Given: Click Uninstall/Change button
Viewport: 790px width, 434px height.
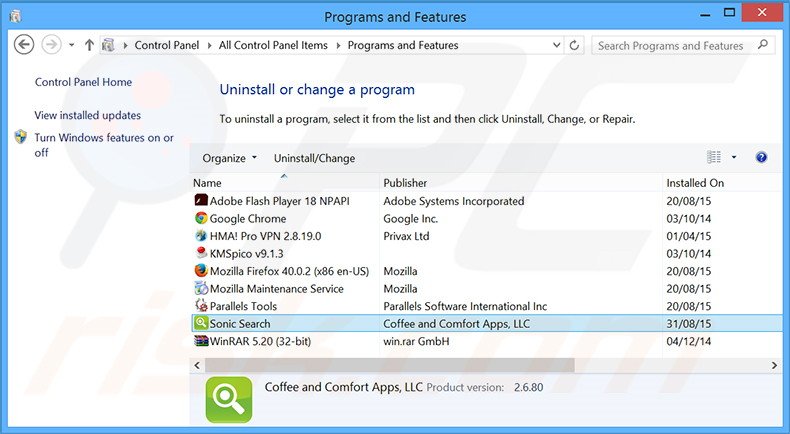Looking at the screenshot, I should click(314, 158).
